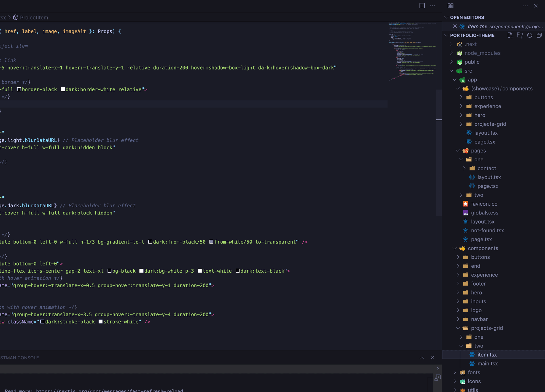Open the debug console icon in panel
The width and height of the screenshot is (545, 392).
tap(437, 378)
